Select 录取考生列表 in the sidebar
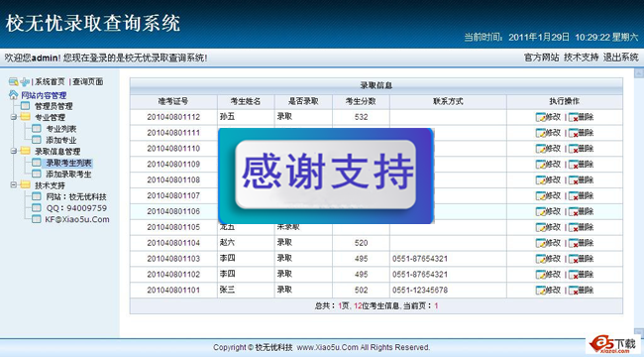This screenshot has height=357, width=644. click(68, 163)
